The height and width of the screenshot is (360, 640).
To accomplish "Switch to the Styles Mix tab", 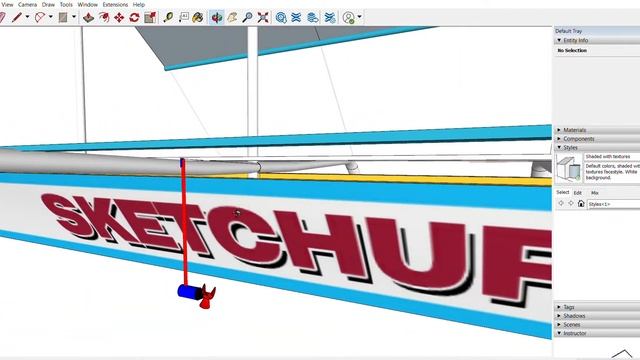I will (x=595, y=193).
